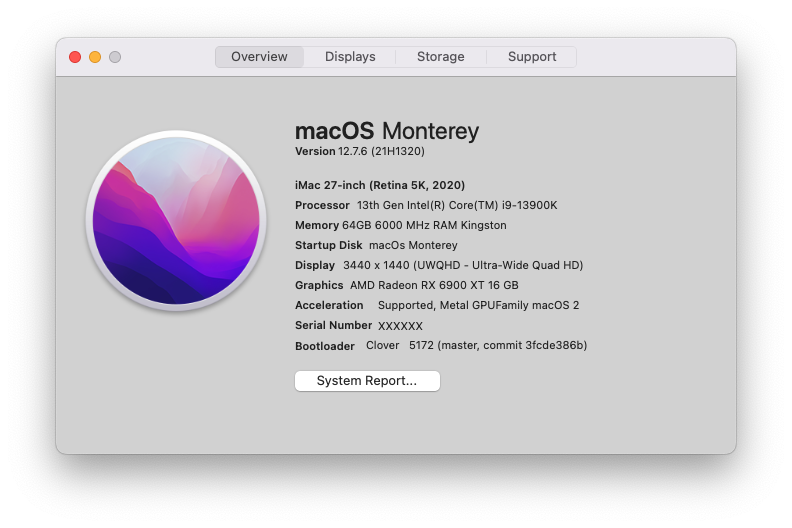Click the System Report... button

click(367, 380)
